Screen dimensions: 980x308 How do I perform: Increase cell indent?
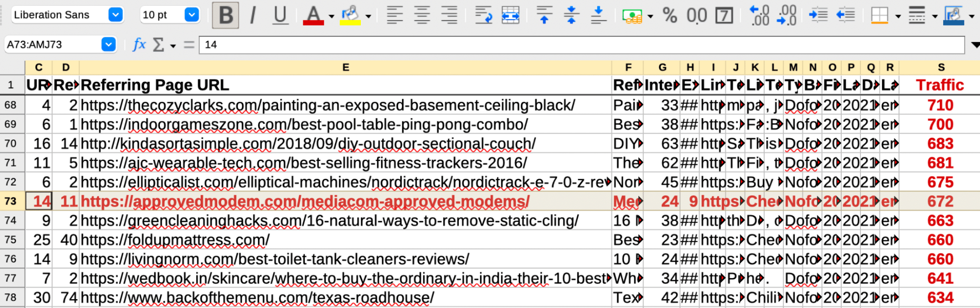(818, 15)
